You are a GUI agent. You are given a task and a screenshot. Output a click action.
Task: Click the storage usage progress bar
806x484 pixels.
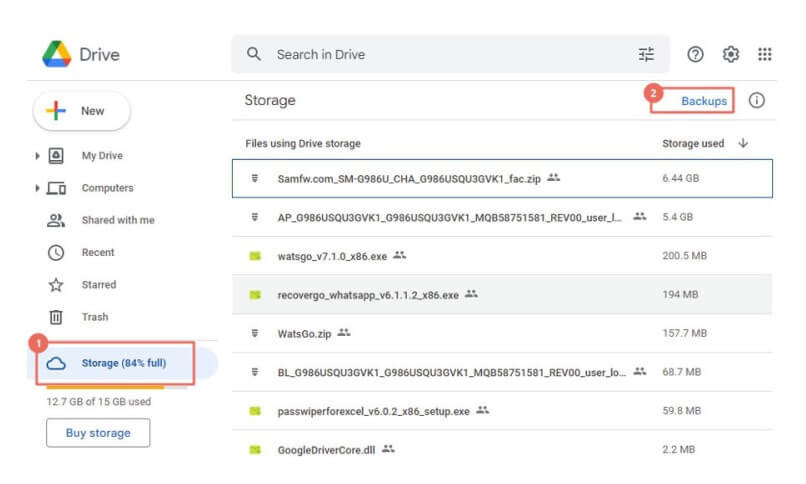[116, 387]
